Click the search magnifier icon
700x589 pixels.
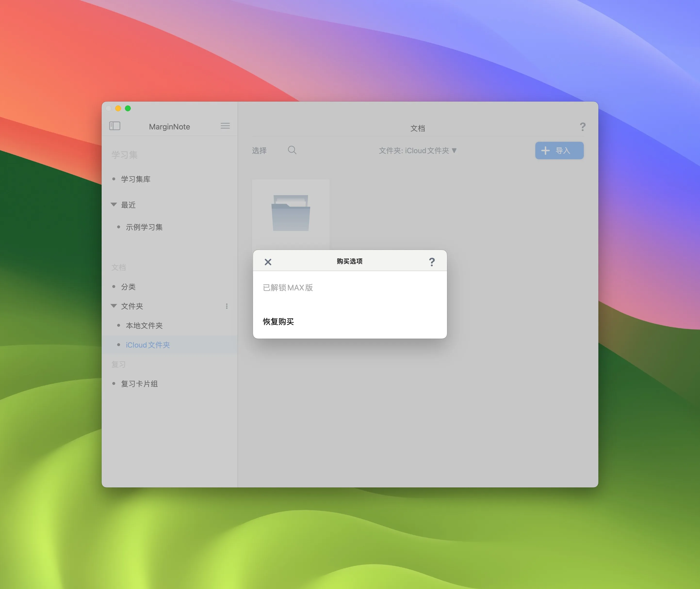tap(292, 150)
